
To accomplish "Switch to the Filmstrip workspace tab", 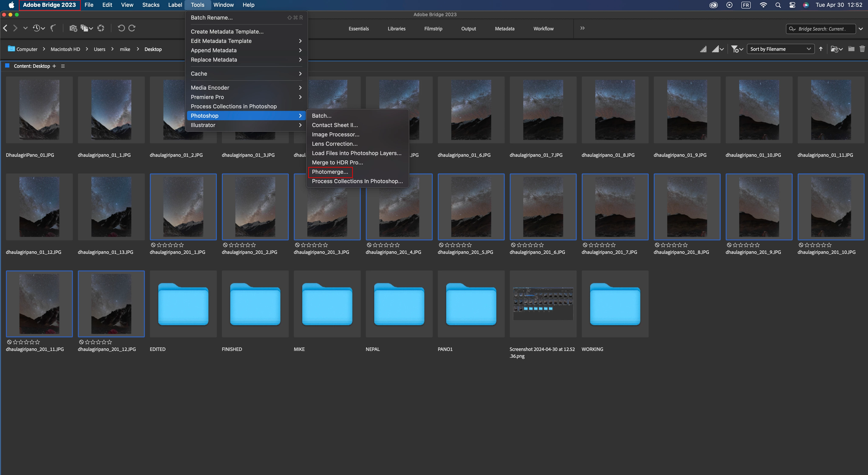I will [x=433, y=29].
